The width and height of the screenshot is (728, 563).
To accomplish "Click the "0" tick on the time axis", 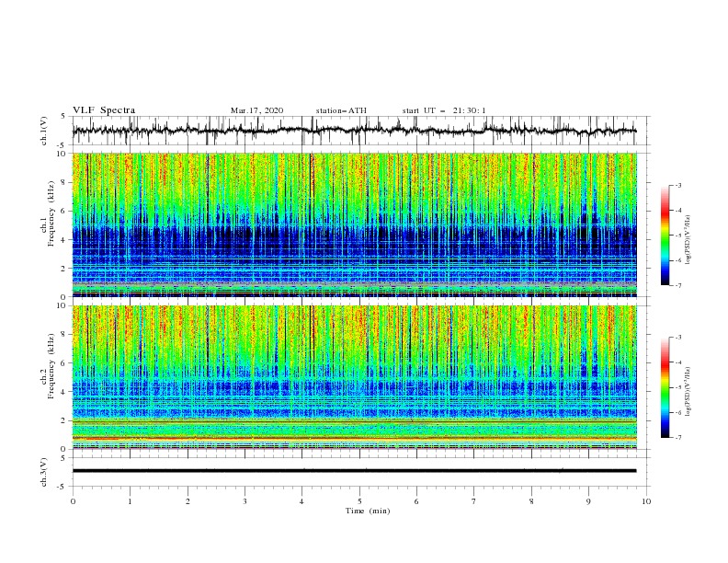I will [x=73, y=501].
